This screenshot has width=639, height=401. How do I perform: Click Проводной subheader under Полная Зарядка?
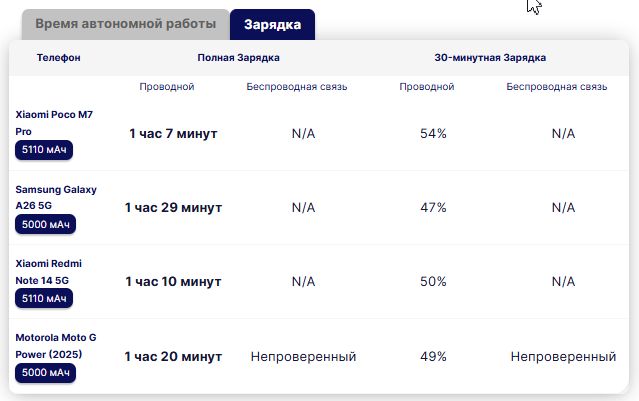click(167, 87)
